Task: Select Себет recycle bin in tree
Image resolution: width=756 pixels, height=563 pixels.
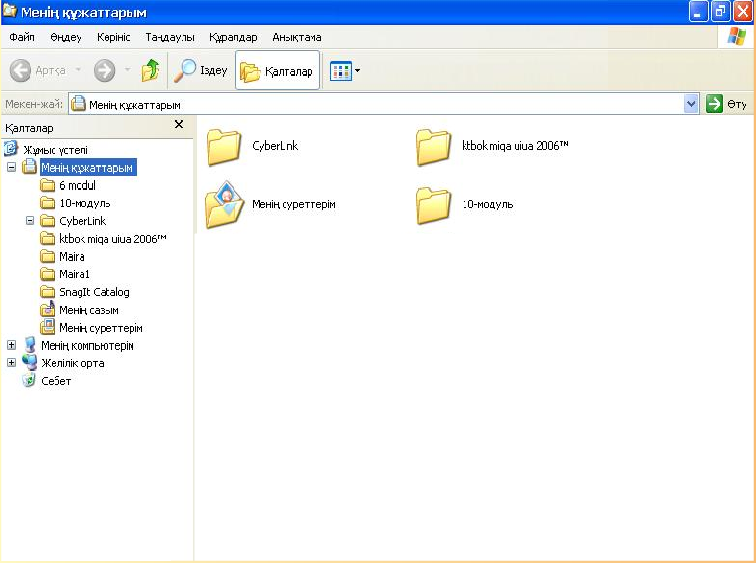Action: (56, 381)
